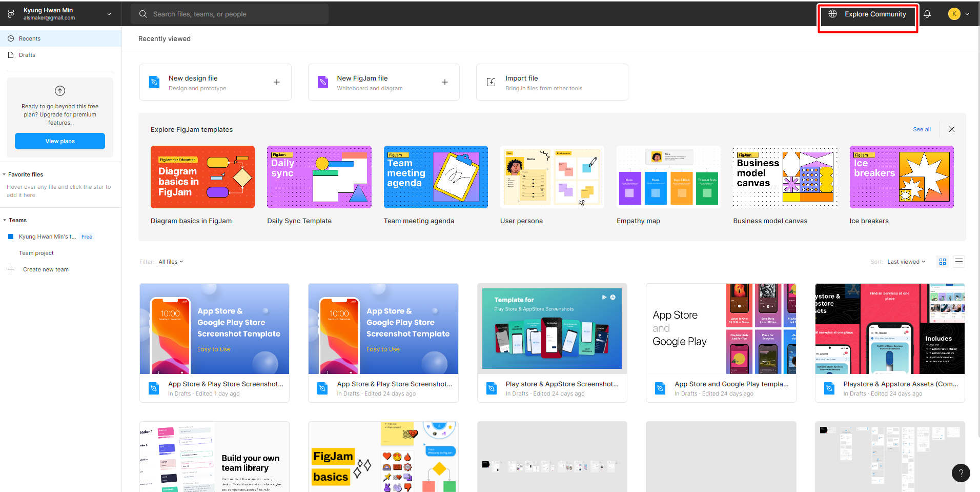Open User persona template
The width and height of the screenshot is (980, 492).
552,177
